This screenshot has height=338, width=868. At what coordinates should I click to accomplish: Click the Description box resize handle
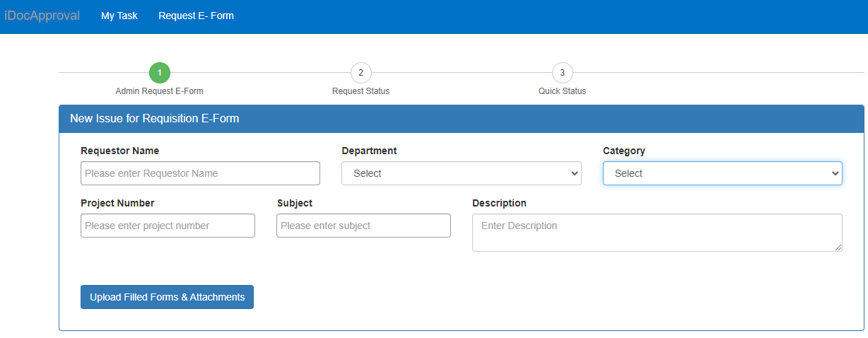coord(838,247)
